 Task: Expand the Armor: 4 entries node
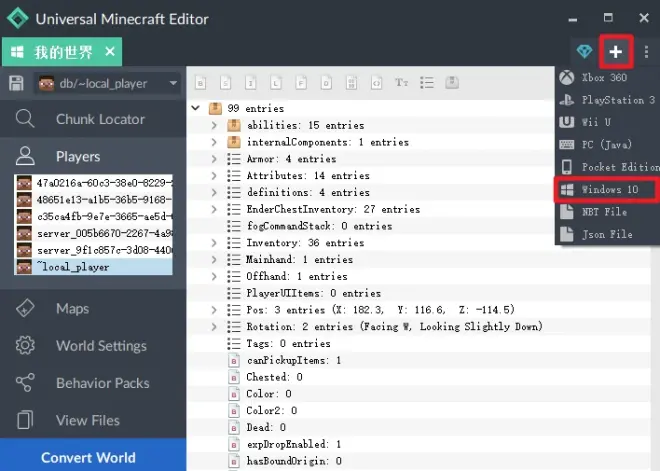point(214,159)
